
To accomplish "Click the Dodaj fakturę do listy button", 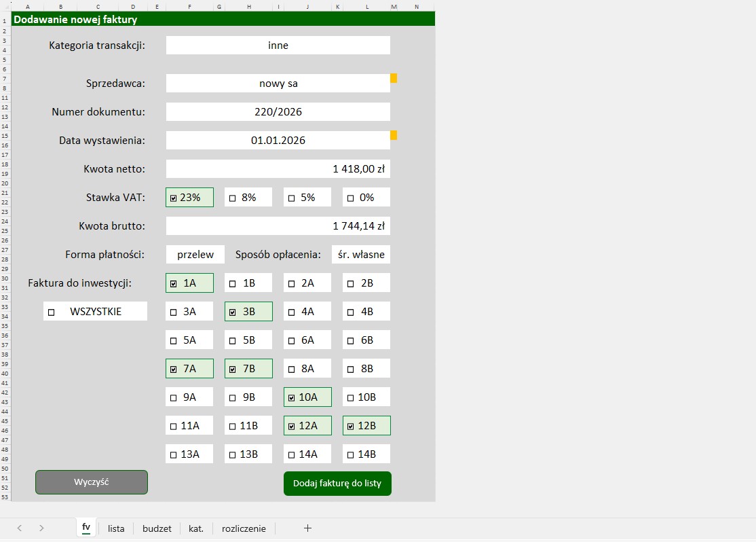I will pyautogui.click(x=337, y=484).
